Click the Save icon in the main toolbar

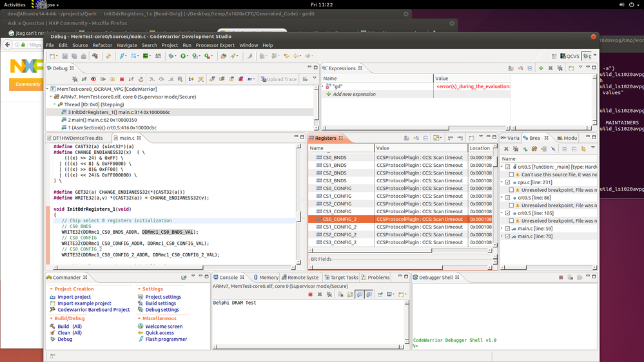point(65,56)
